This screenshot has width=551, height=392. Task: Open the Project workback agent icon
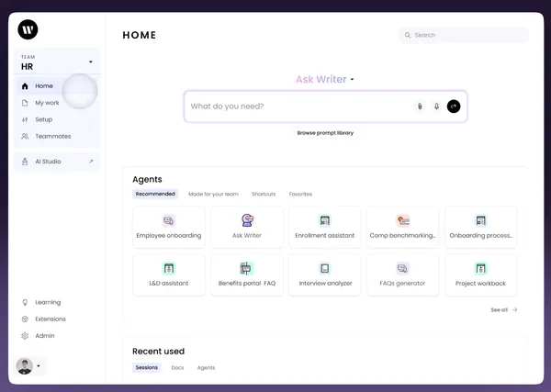coord(480,269)
